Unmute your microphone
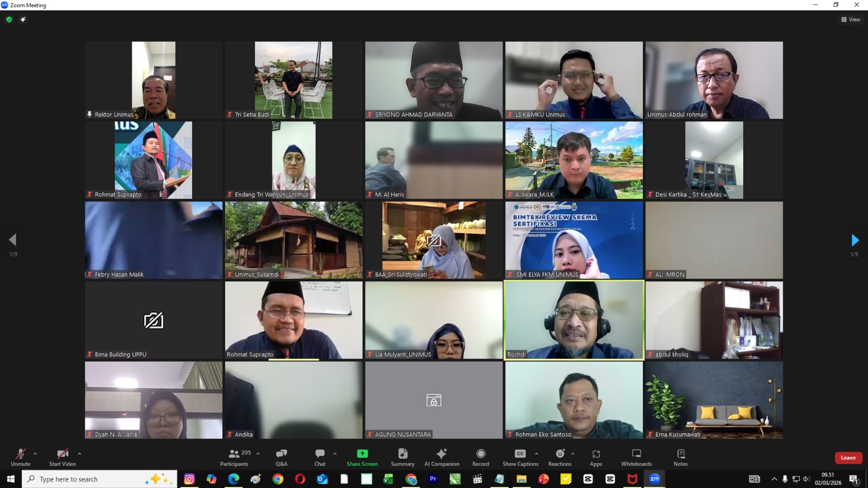This screenshot has height=488, width=868. tap(21, 457)
